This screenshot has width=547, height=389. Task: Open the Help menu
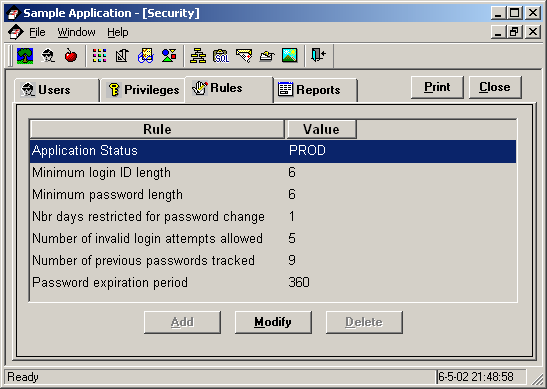[x=118, y=32]
